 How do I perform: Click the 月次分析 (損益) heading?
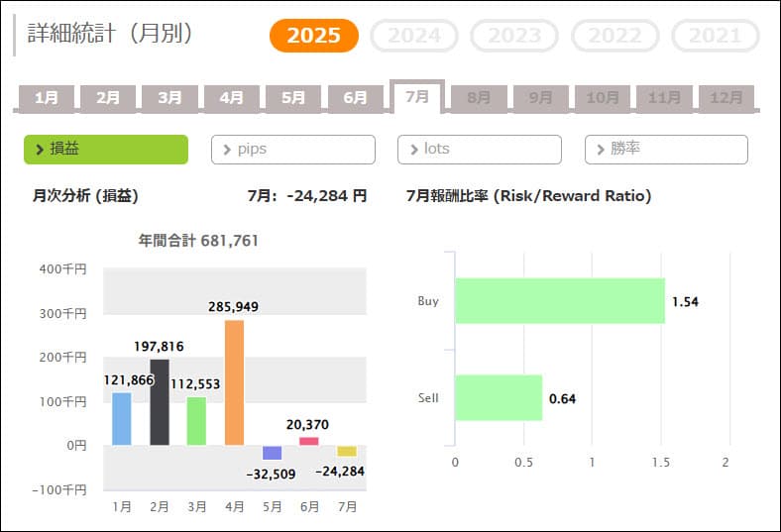coord(85,195)
